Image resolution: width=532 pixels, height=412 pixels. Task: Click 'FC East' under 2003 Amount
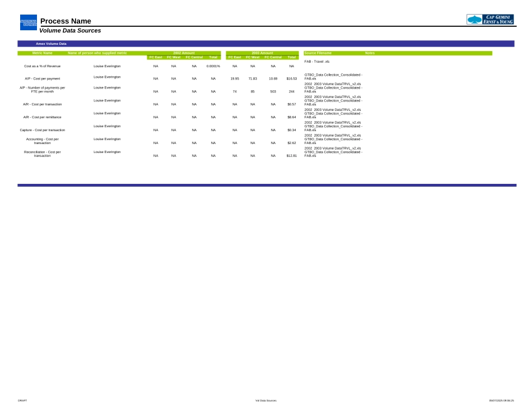coord(235,57)
